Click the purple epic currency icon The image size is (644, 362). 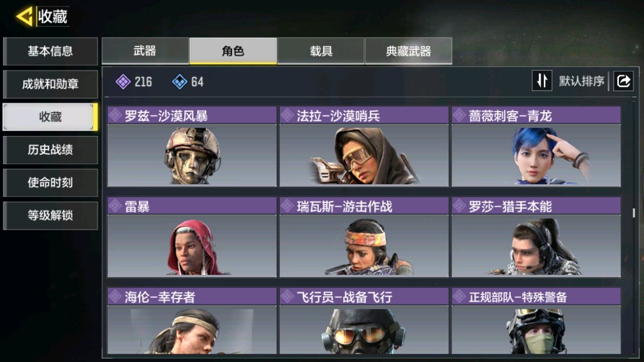[x=123, y=81]
